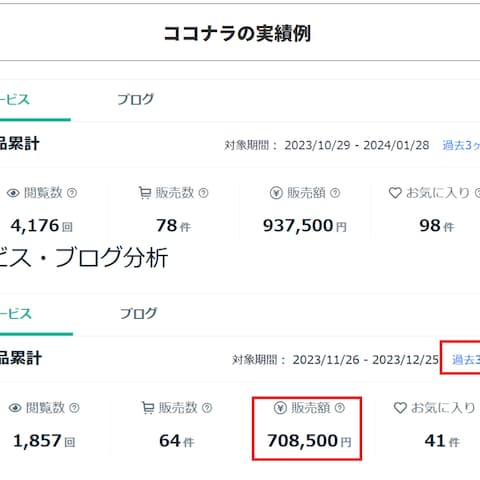Click the 937,500 円 sales amount

tap(305, 226)
